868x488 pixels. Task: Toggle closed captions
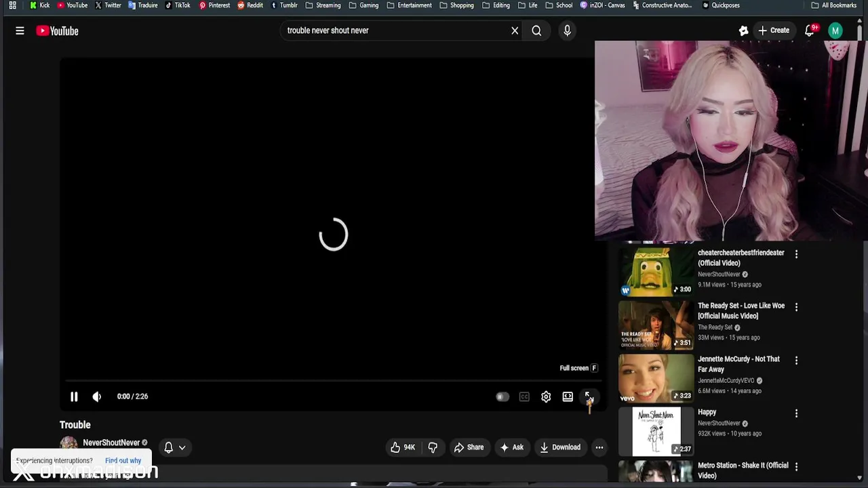pyautogui.click(x=524, y=397)
